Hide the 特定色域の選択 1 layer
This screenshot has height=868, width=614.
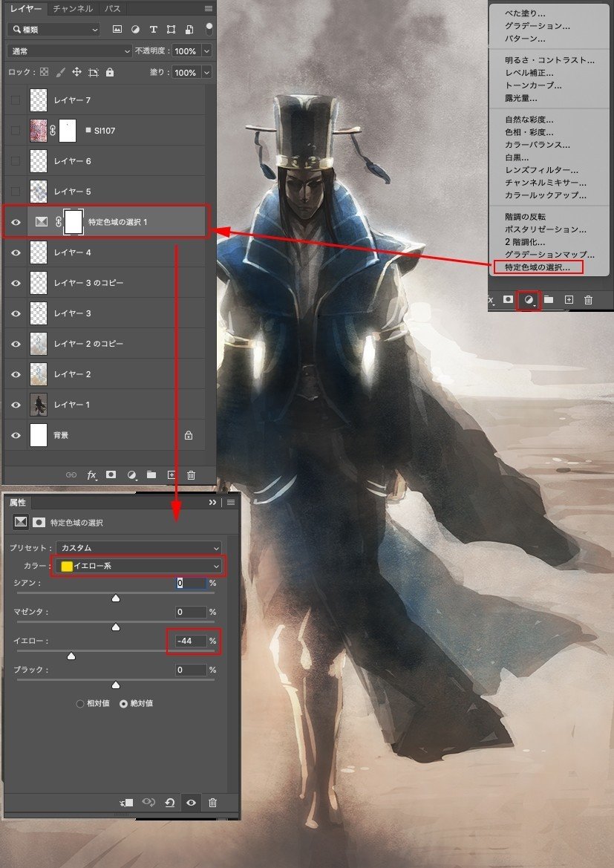(16, 222)
